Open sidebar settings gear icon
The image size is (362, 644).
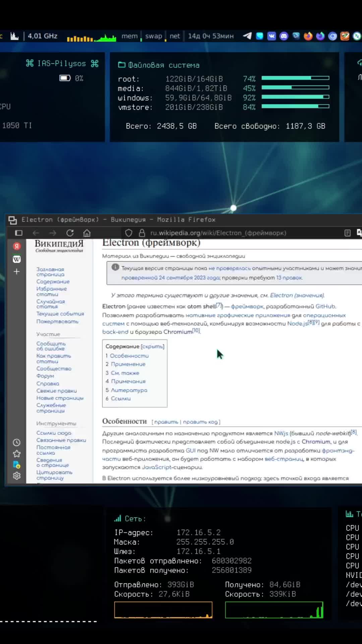tap(17, 476)
